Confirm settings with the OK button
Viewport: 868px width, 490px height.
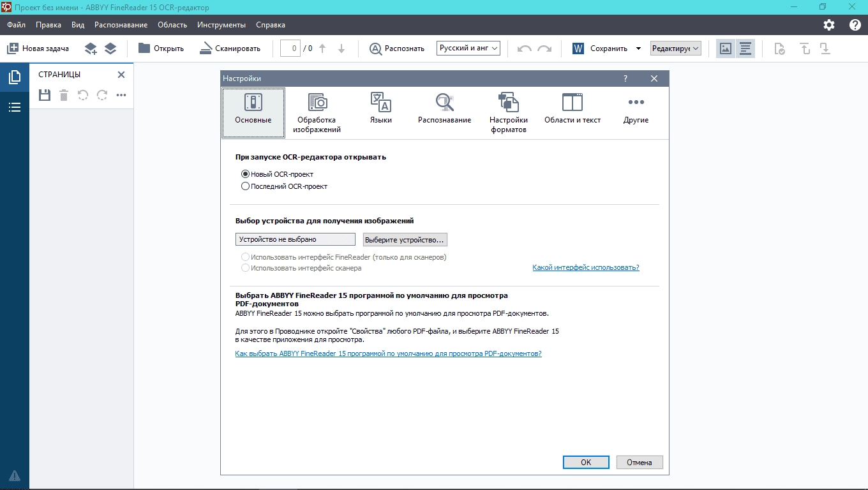pyautogui.click(x=586, y=463)
